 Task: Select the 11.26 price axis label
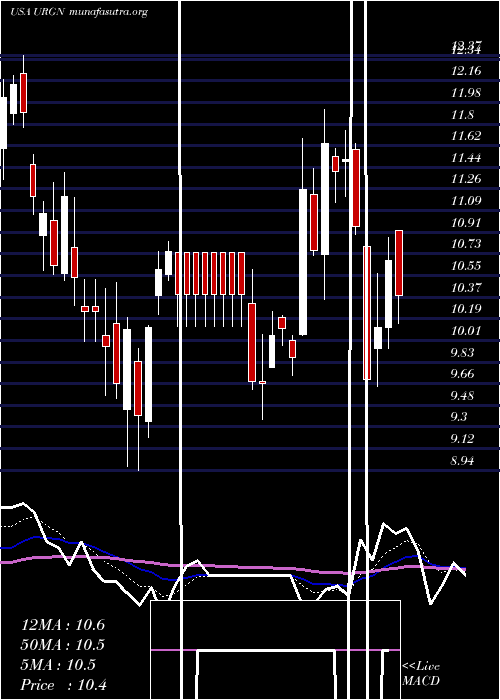(466, 179)
